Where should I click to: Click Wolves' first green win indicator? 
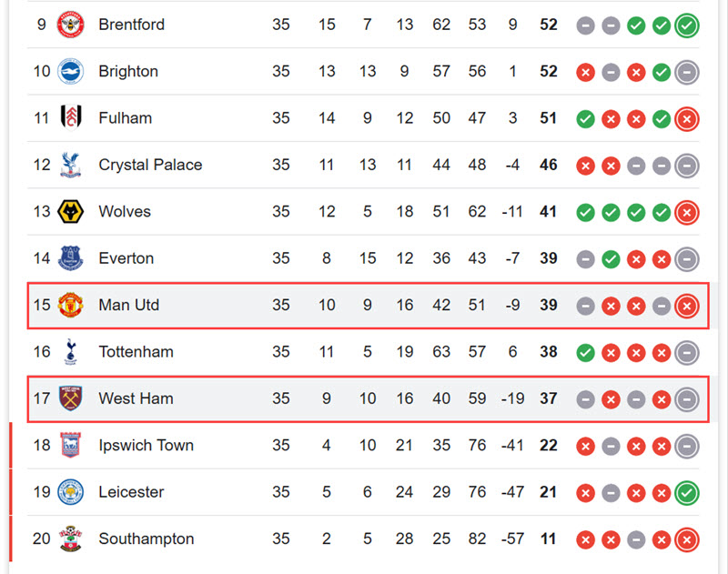pos(585,213)
